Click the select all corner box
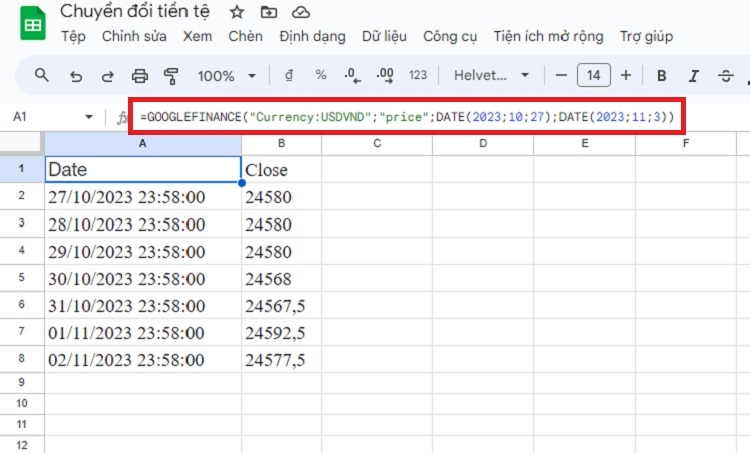Viewport: 750px width, 453px height. point(22,143)
